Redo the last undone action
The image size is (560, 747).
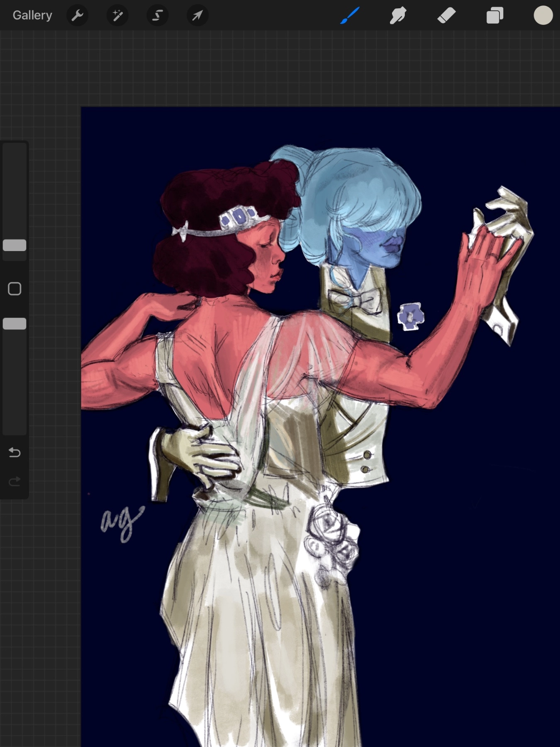[x=15, y=481]
